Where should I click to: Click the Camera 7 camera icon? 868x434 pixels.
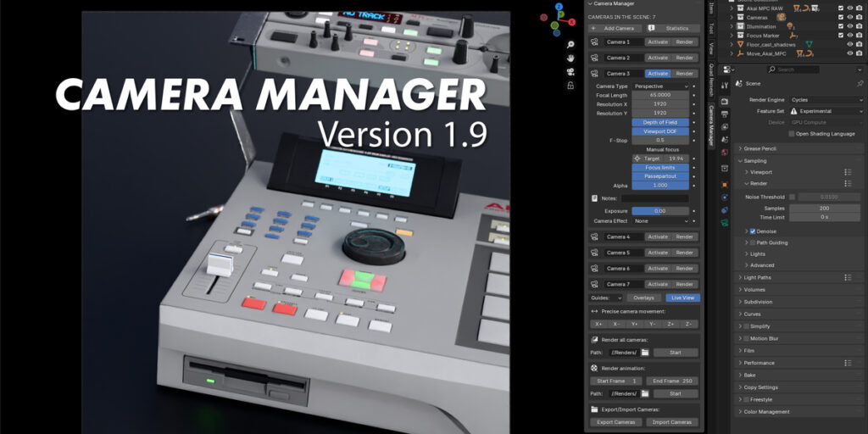(594, 284)
